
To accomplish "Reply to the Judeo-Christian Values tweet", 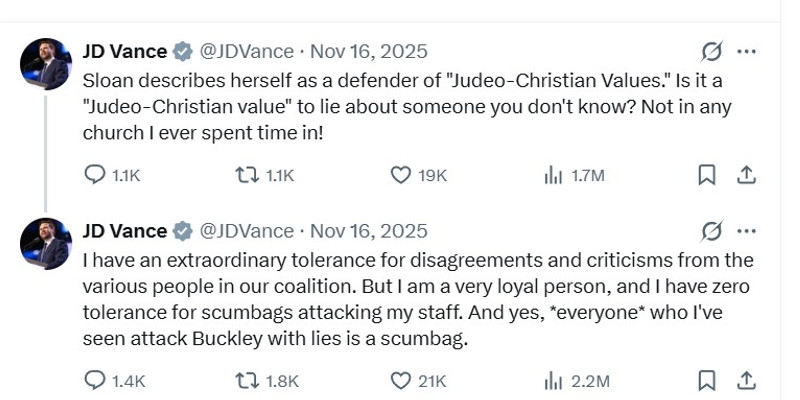I will [96, 175].
